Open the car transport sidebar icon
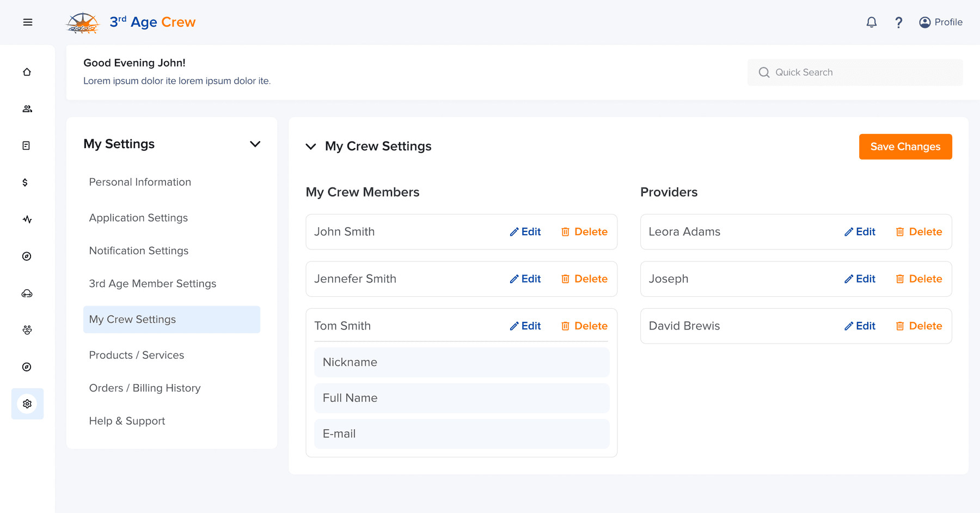The image size is (980, 513). pos(27,294)
